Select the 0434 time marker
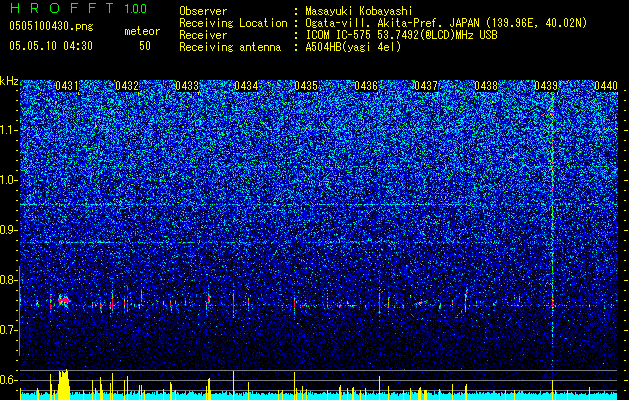This screenshot has width=629, height=400. click(246, 86)
